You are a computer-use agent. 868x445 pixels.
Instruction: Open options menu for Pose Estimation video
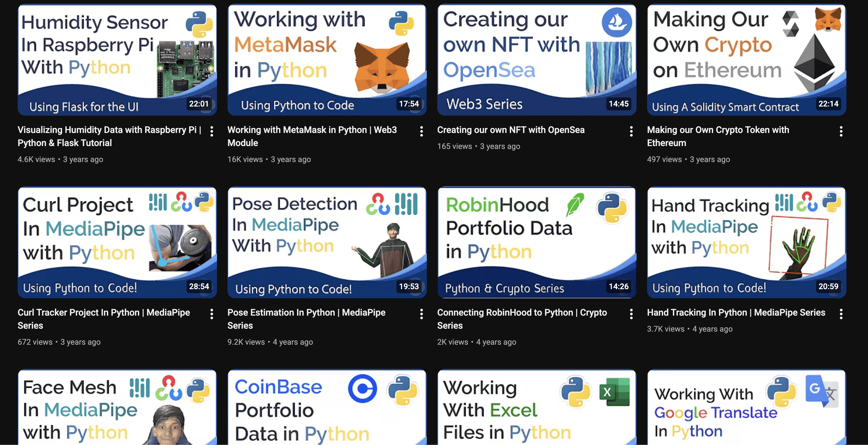(x=421, y=314)
